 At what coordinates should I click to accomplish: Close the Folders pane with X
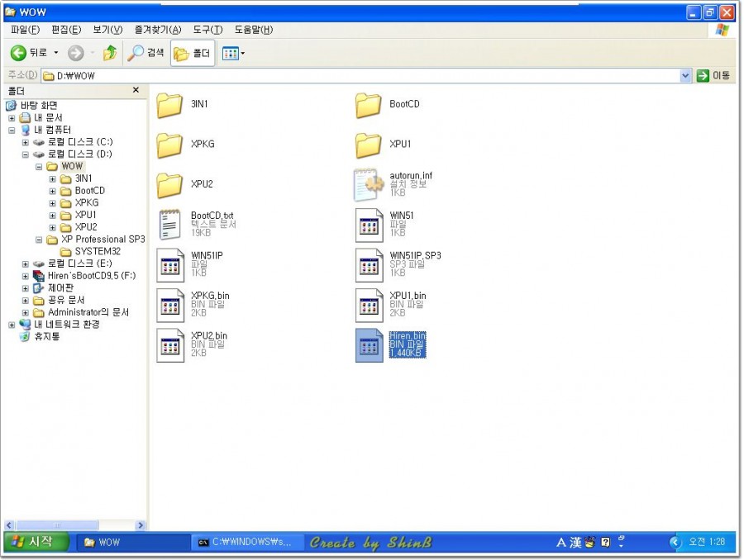pos(136,90)
